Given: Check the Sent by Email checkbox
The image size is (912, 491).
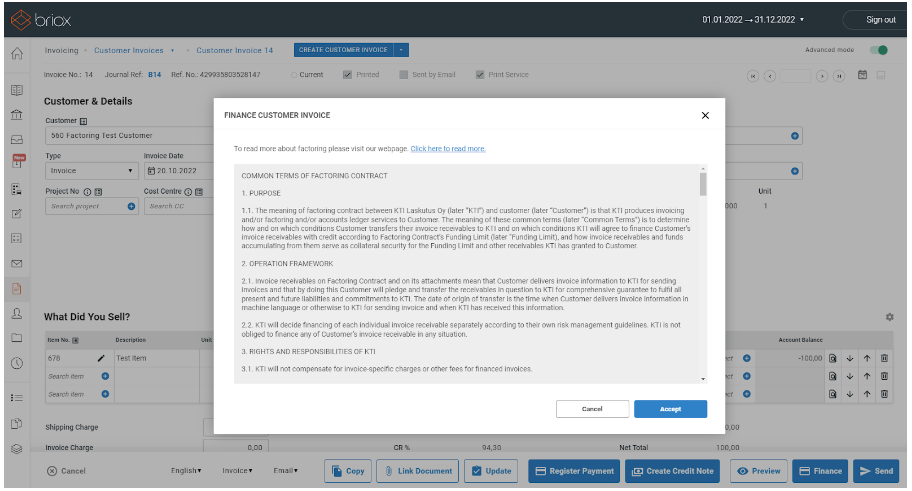Looking at the screenshot, I should 403,74.
